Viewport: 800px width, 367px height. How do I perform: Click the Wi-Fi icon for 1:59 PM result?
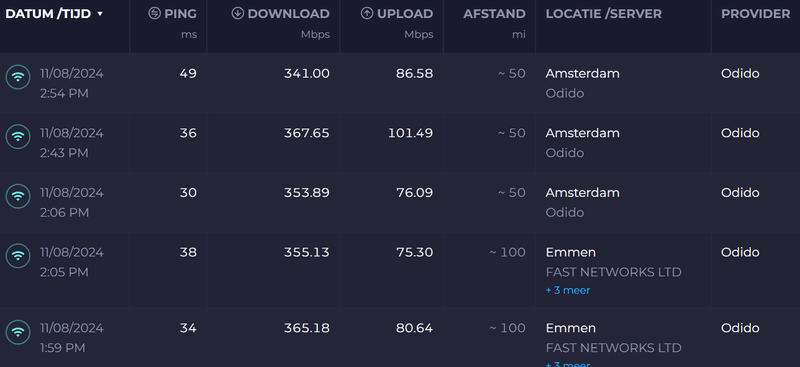tap(18, 332)
